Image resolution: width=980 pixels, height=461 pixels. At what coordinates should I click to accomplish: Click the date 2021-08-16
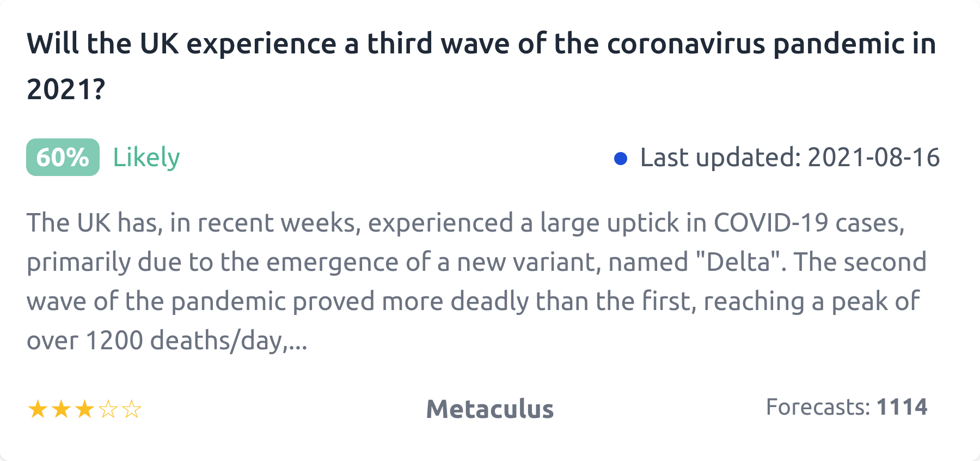pyautogui.click(x=873, y=157)
